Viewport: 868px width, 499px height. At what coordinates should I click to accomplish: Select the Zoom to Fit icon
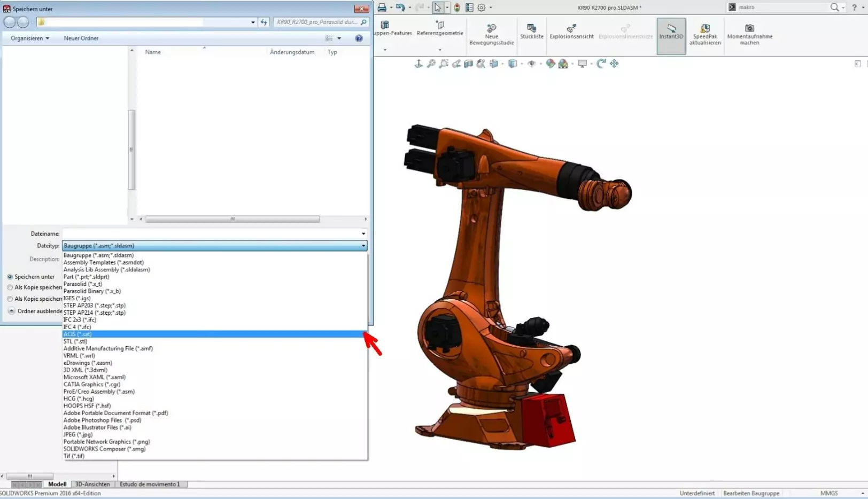click(x=431, y=63)
